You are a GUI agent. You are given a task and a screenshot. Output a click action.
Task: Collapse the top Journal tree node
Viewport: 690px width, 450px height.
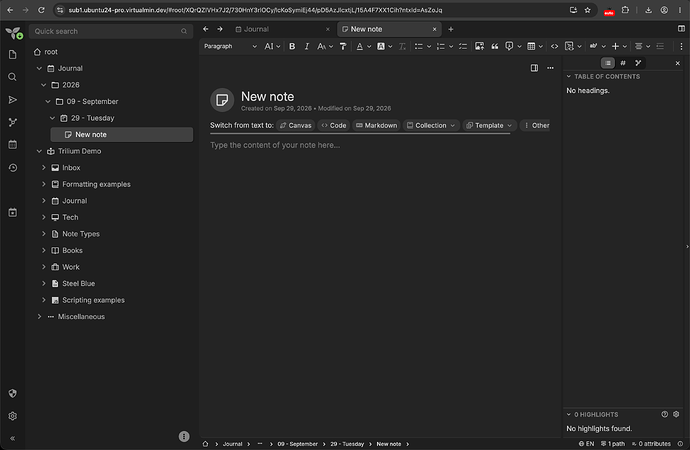click(x=39, y=68)
